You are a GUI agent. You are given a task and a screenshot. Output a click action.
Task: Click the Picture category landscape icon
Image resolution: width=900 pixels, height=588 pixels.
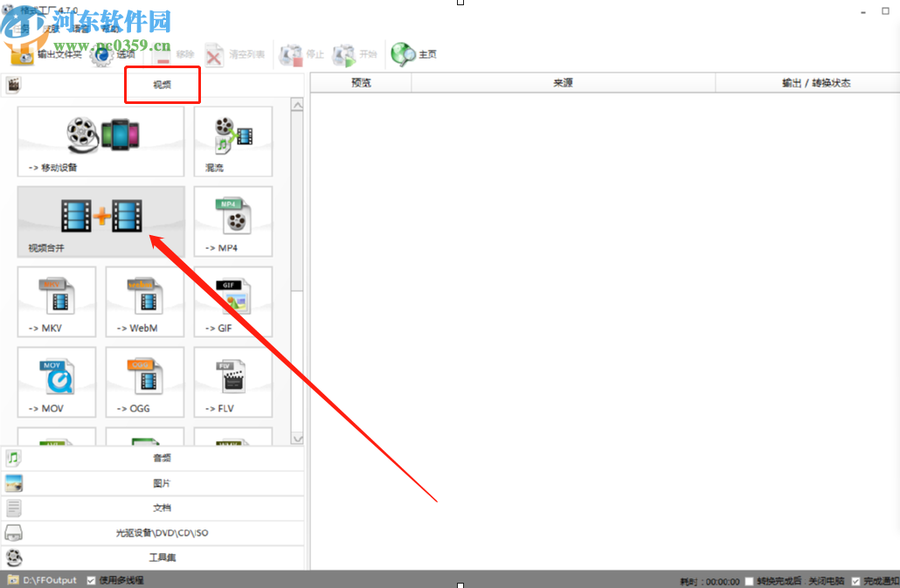14,483
